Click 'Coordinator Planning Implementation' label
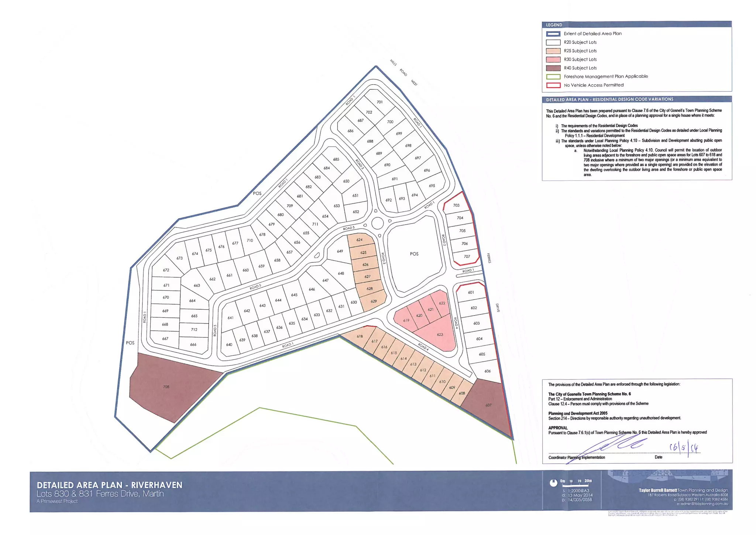This screenshot has height=535, width=756. (577, 457)
